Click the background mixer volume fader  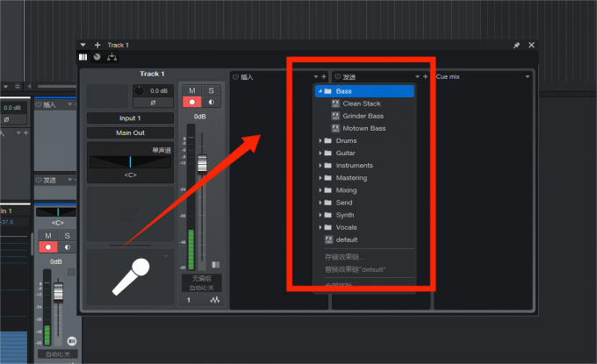(58, 292)
